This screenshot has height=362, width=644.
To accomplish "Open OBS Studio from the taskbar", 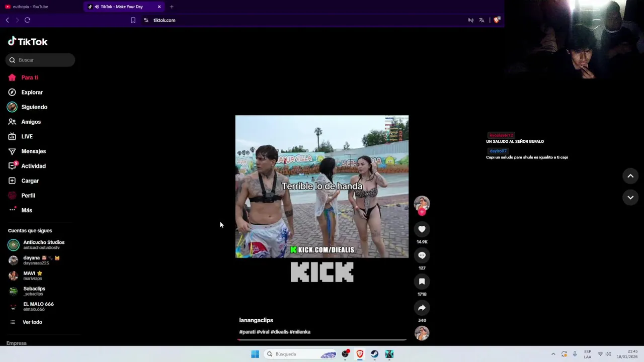I will pos(345,354).
